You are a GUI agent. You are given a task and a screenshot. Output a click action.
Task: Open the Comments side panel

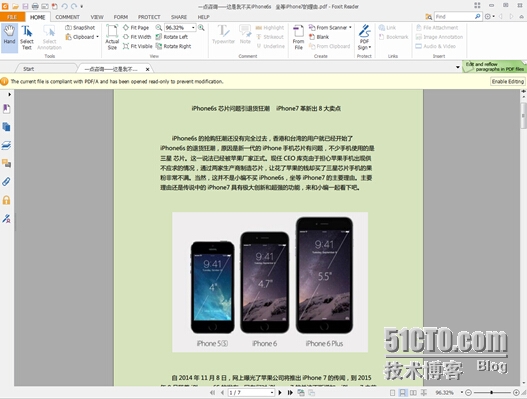pyautogui.click(x=6, y=163)
